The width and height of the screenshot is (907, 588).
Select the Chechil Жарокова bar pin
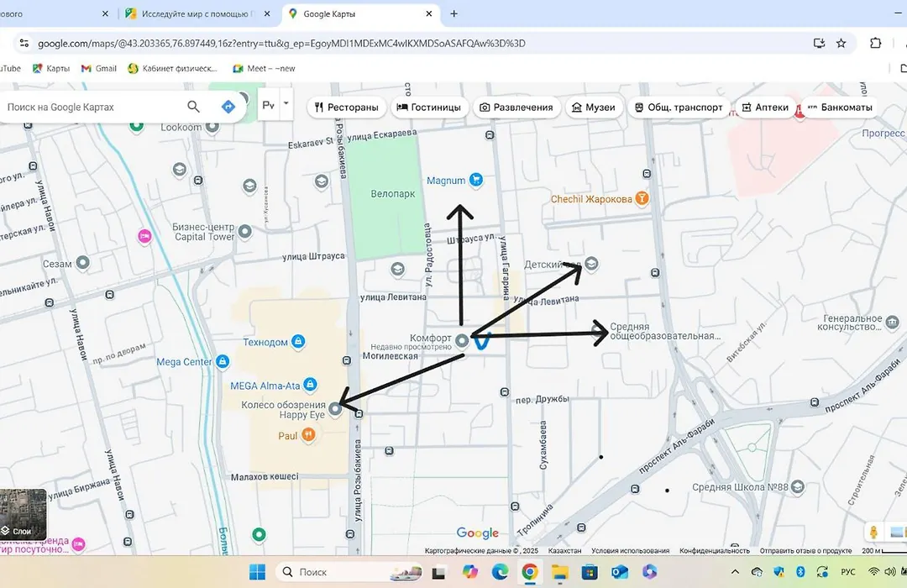642,198
